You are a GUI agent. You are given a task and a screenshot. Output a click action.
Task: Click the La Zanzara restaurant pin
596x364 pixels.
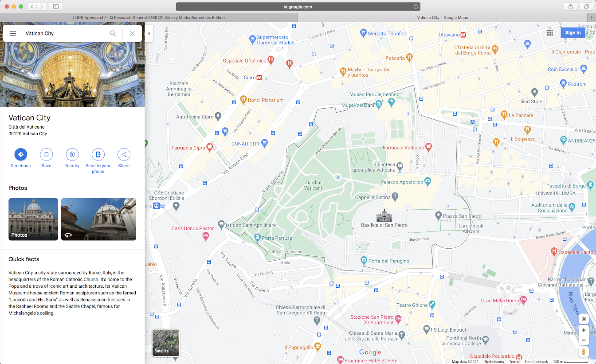coord(504,114)
